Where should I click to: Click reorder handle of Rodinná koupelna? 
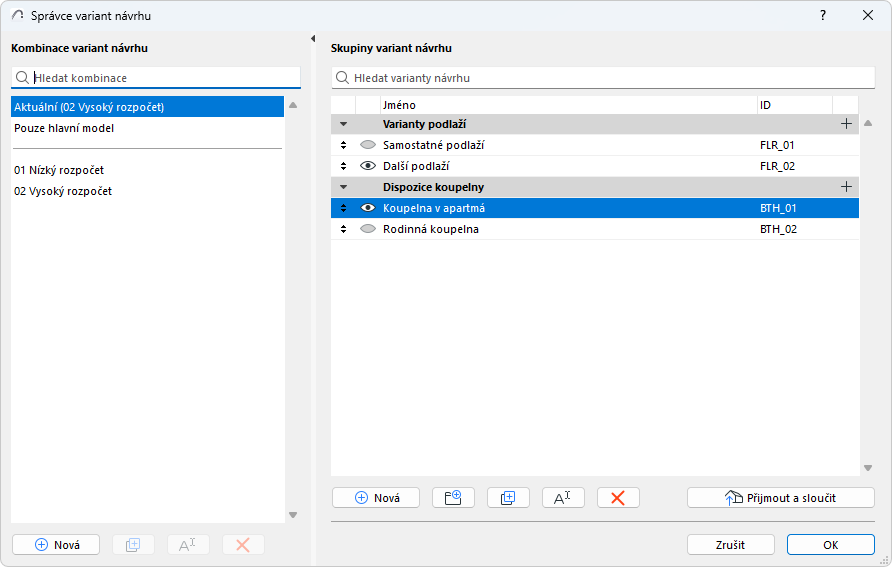344,229
